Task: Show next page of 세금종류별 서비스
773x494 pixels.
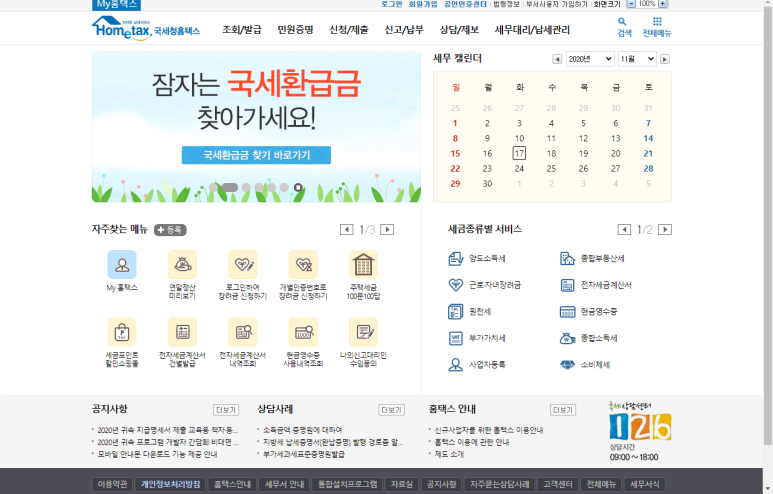Action: [x=665, y=230]
